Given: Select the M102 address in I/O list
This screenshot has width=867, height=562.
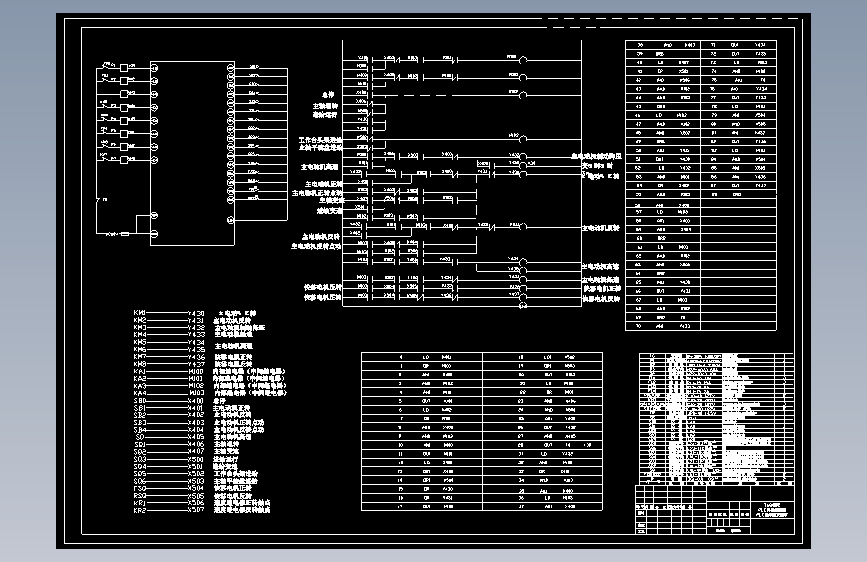Looking at the screenshot, I should point(196,386).
